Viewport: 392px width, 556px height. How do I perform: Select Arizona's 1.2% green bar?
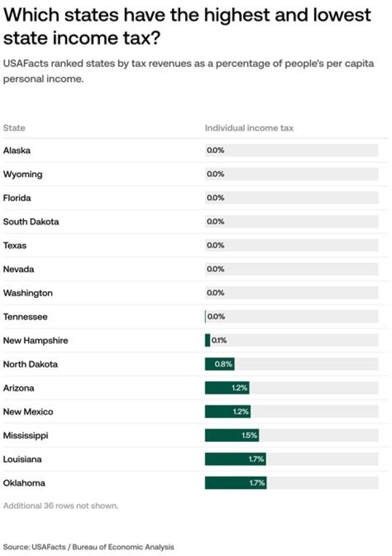click(227, 388)
